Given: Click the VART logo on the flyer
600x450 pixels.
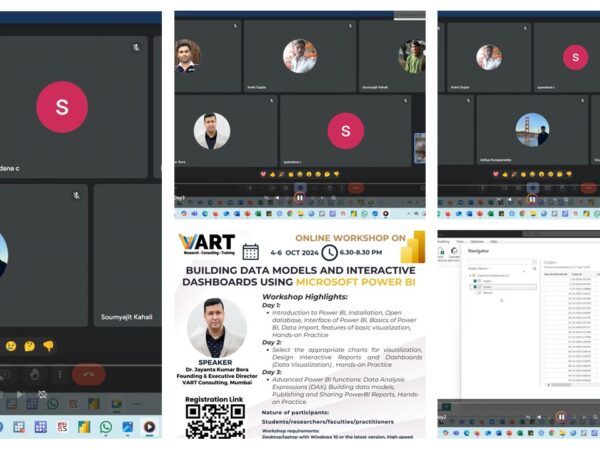Looking at the screenshot, I should [207, 244].
